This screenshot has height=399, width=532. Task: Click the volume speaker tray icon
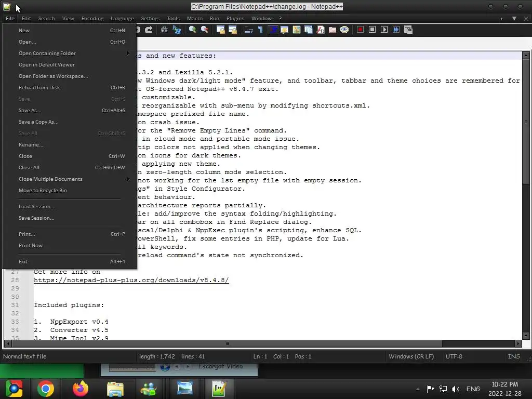456,389
